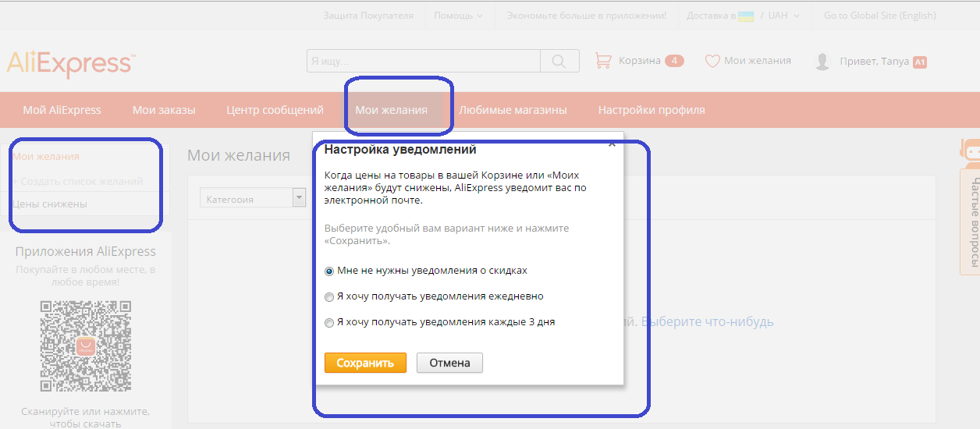The image size is (980, 429).
Task: Click the Настройка уведомлений dialog title
Action: [400, 150]
